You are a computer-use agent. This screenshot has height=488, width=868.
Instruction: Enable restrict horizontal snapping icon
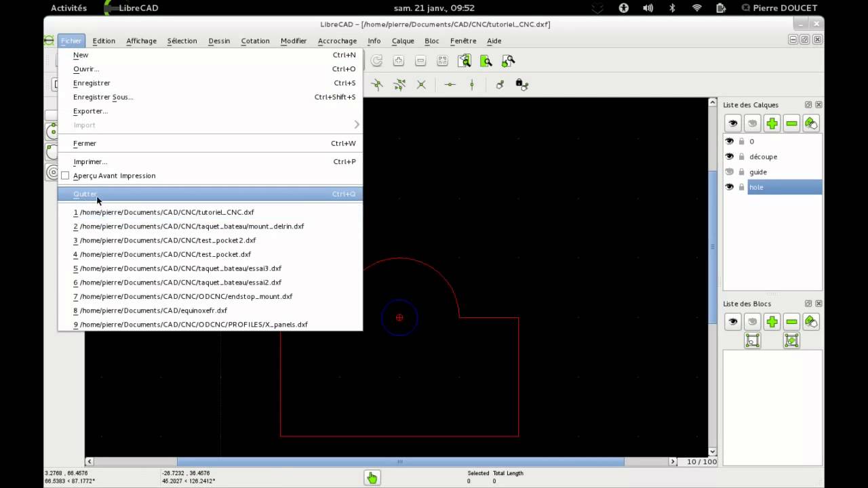click(x=450, y=85)
